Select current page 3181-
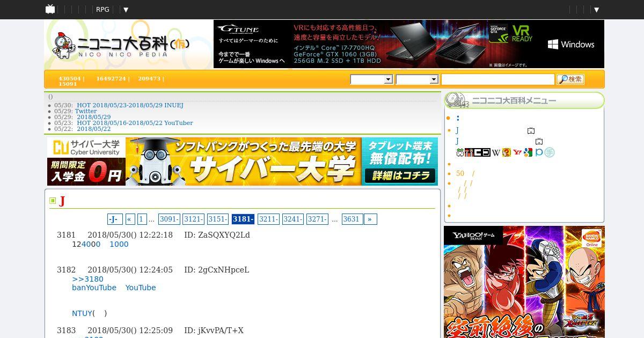644x338 pixels. pos(243,219)
